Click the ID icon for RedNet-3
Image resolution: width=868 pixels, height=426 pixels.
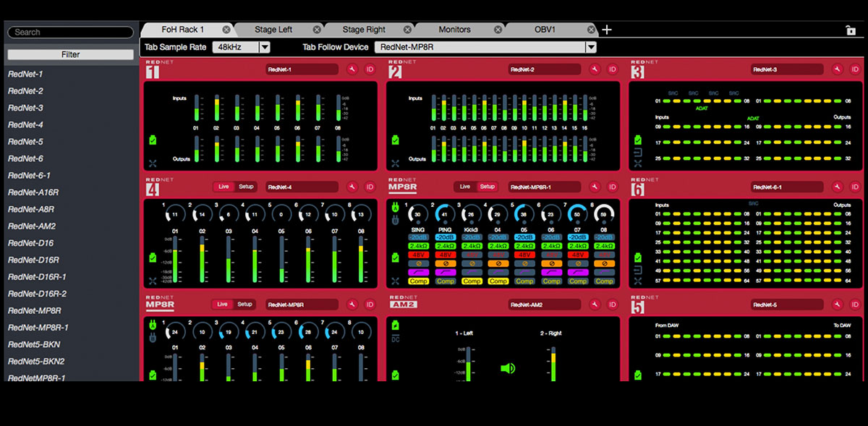[x=855, y=69]
